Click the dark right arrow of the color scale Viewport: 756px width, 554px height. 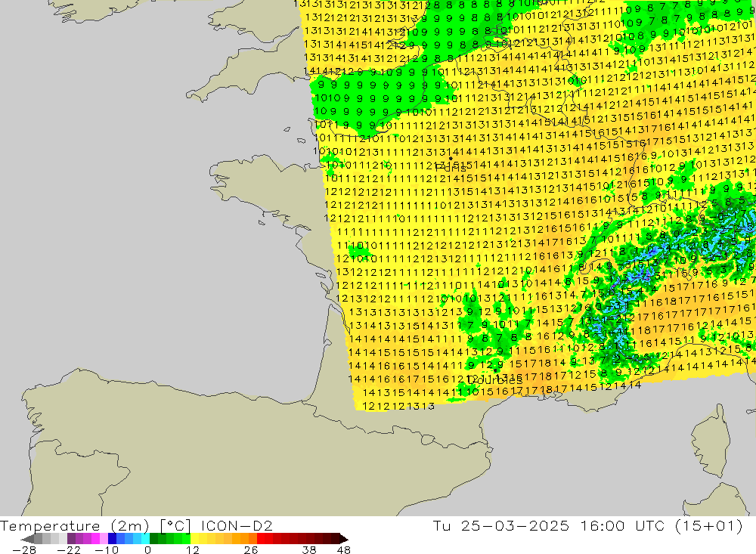[343, 539]
